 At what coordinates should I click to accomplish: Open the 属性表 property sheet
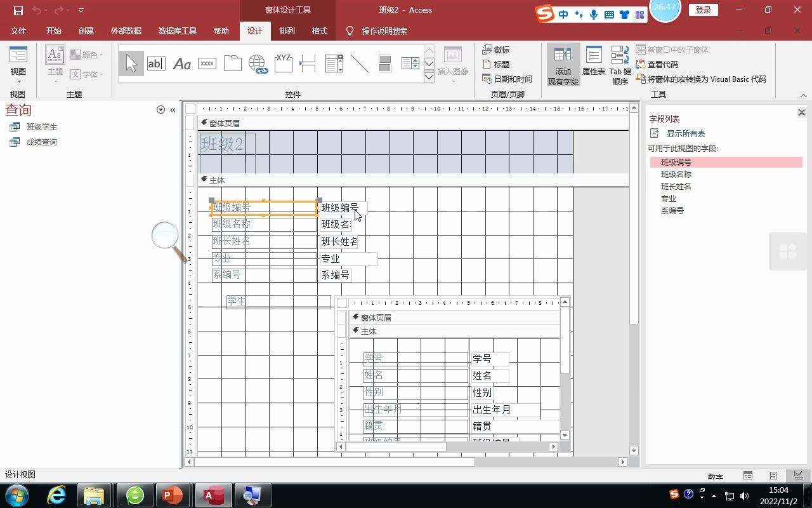[x=593, y=66]
